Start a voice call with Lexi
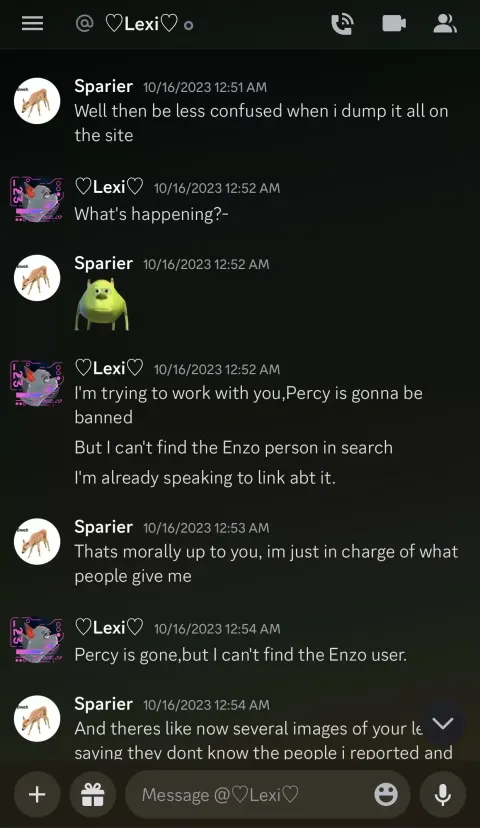This screenshot has width=480, height=828. (342, 24)
